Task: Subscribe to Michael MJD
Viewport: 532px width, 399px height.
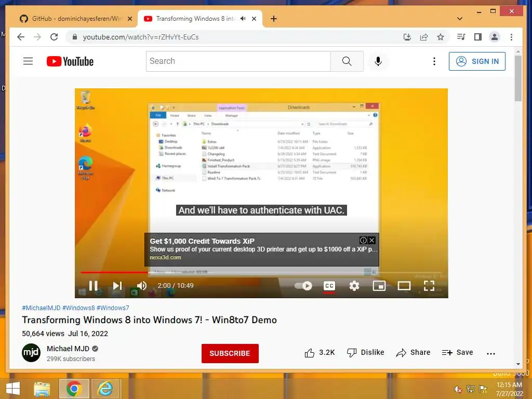Action: coord(230,353)
